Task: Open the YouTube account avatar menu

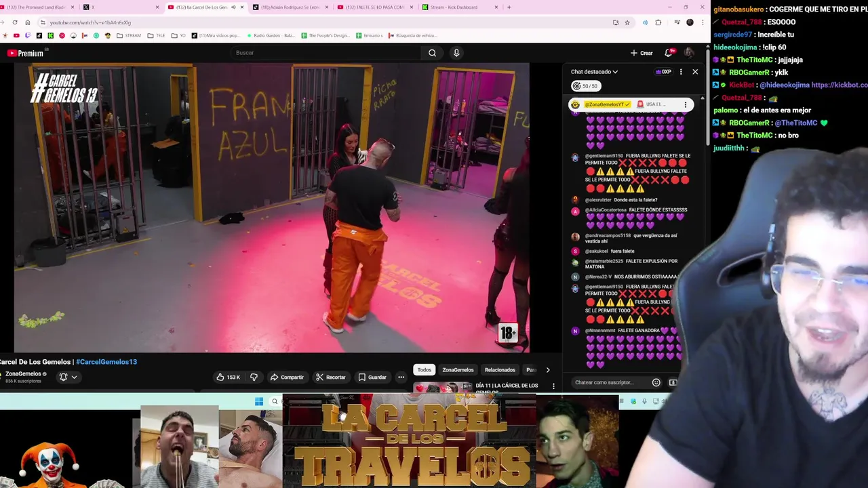Action: point(689,53)
